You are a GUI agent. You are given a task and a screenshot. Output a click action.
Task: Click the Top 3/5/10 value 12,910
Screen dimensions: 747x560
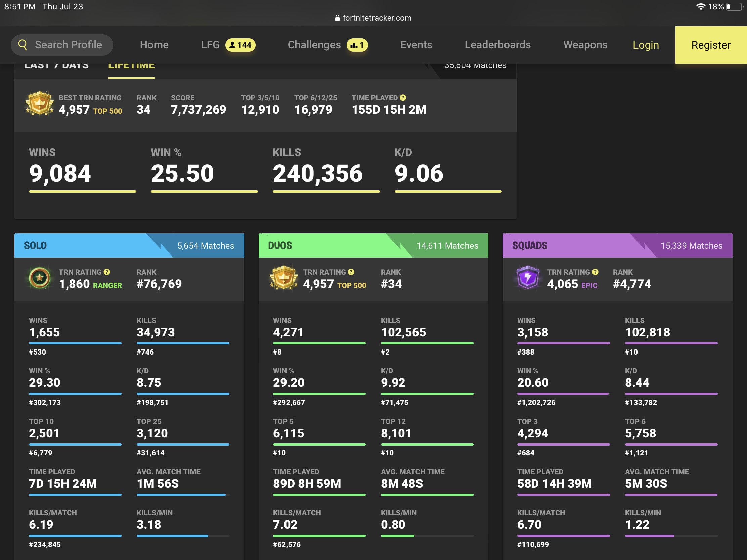click(260, 110)
